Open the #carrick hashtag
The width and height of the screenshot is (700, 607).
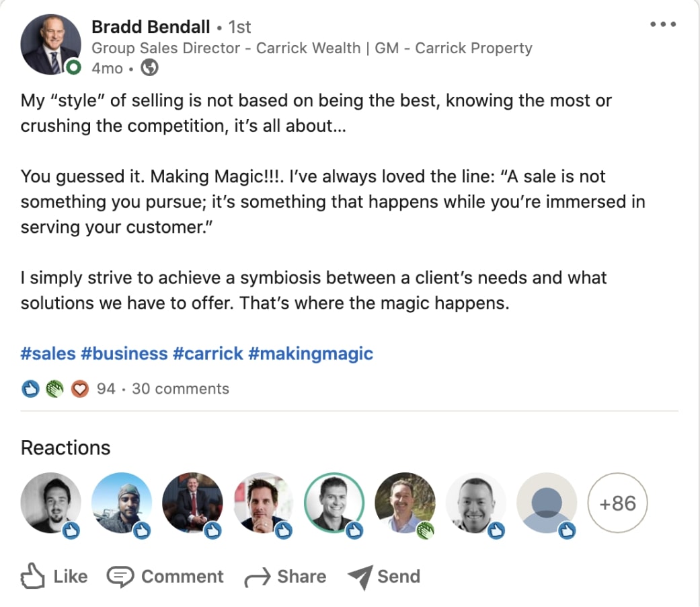208,353
